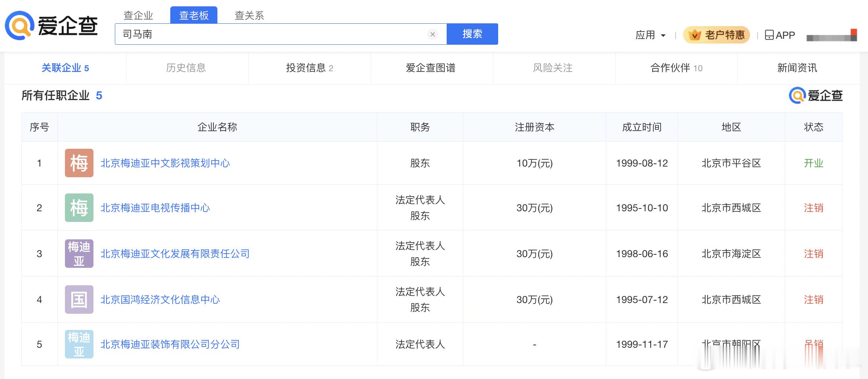Click the 地区 column header
The height and width of the screenshot is (379, 868).
tap(731, 127)
